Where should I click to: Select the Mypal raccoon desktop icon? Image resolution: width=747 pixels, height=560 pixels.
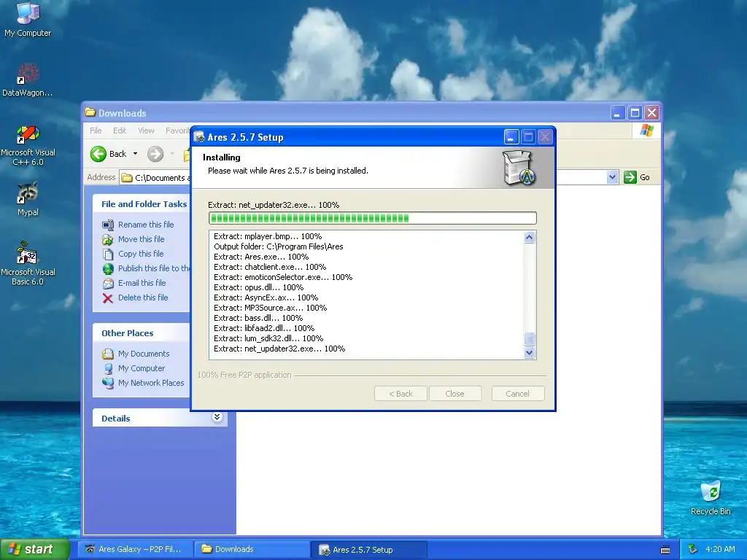pyautogui.click(x=28, y=199)
